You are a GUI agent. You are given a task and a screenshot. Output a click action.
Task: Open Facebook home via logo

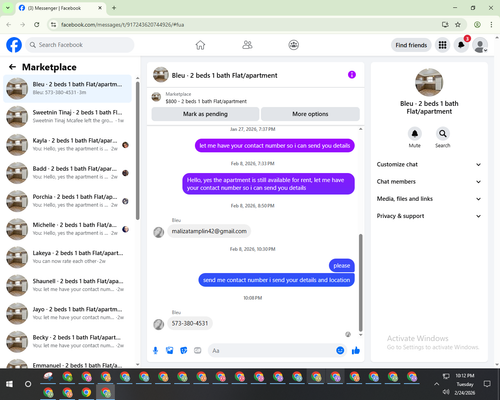click(14, 45)
